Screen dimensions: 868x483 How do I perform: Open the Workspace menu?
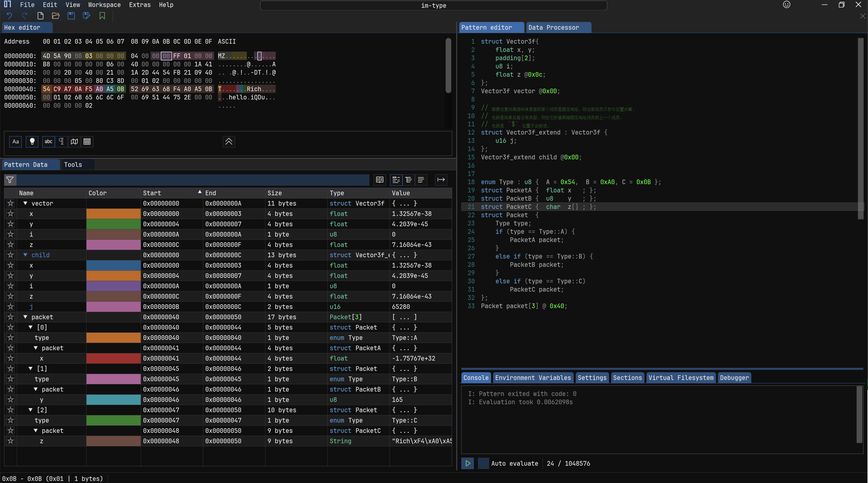(x=104, y=5)
